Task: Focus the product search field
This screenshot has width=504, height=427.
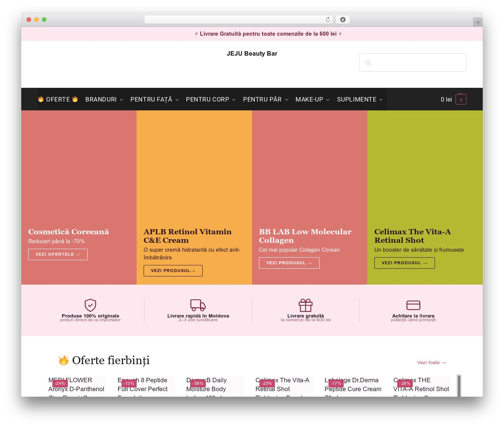Action: [x=413, y=63]
